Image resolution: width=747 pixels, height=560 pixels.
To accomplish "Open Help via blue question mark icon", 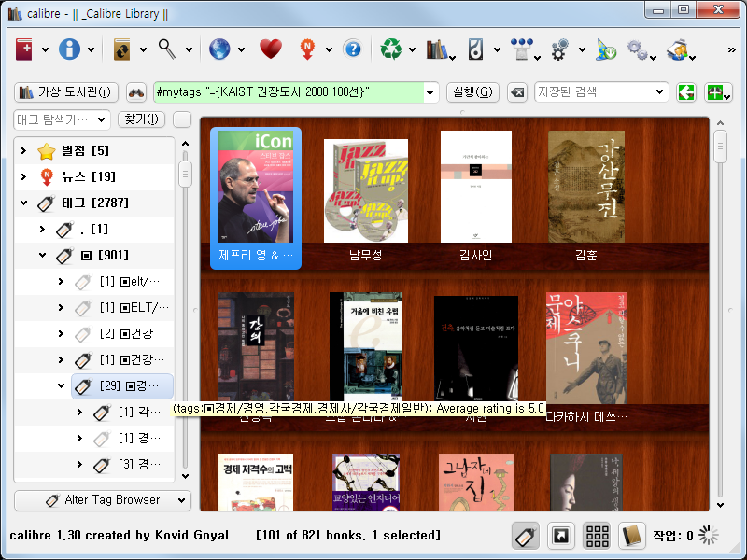I will (x=352, y=49).
